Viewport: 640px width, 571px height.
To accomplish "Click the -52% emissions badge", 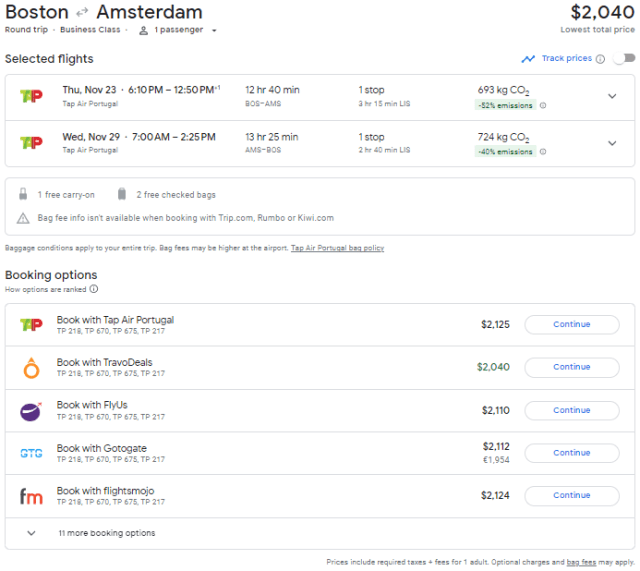I will click(x=505, y=105).
